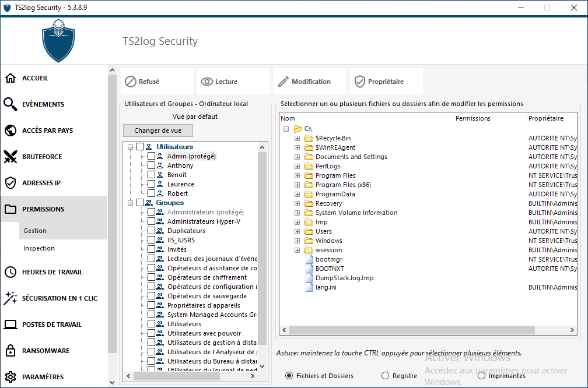This screenshot has width=588, height=388.
Task: Click the user icon next to Anthony
Action: coord(160,165)
